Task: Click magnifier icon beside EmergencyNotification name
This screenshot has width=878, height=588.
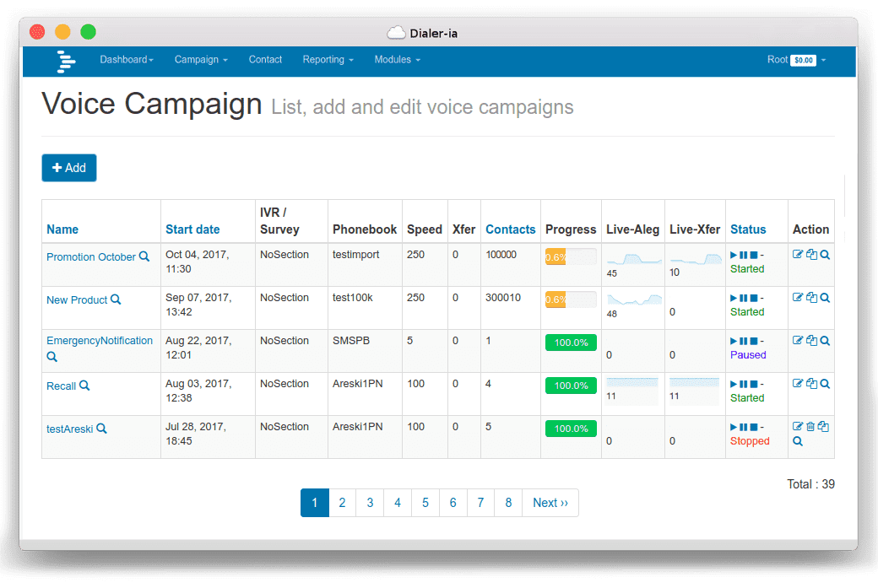Action: [x=52, y=357]
